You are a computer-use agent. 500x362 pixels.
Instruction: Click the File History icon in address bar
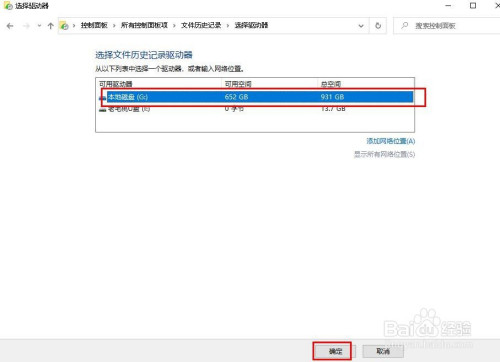[x=64, y=26]
